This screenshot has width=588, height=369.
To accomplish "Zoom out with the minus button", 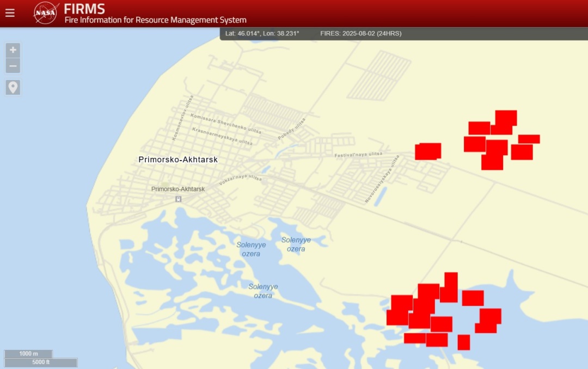I will [x=13, y=66].
